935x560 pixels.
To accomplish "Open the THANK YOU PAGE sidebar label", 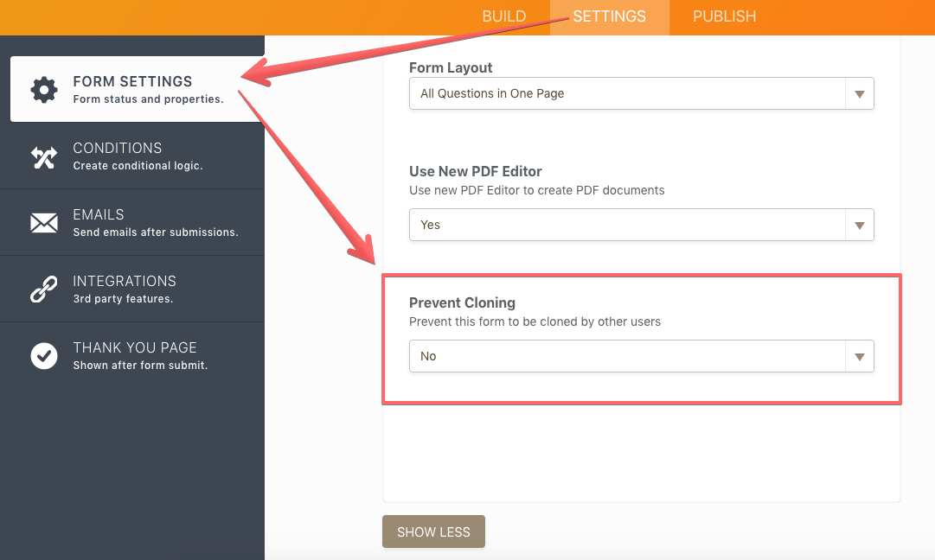I will tap(135, 347).
